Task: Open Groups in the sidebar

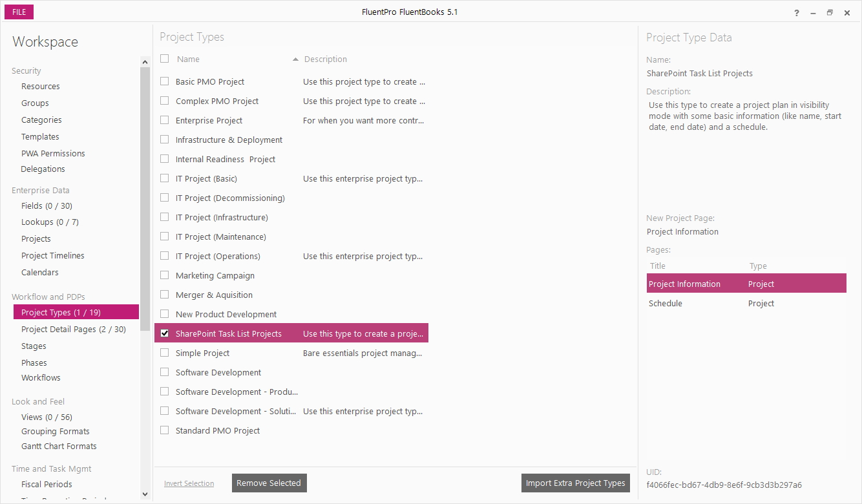Action: pos(35,103)
